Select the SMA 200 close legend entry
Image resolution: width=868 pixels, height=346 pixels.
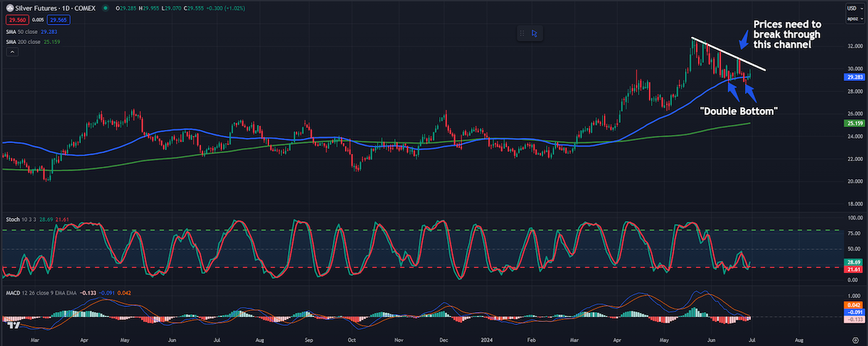(x=35, y=43)
